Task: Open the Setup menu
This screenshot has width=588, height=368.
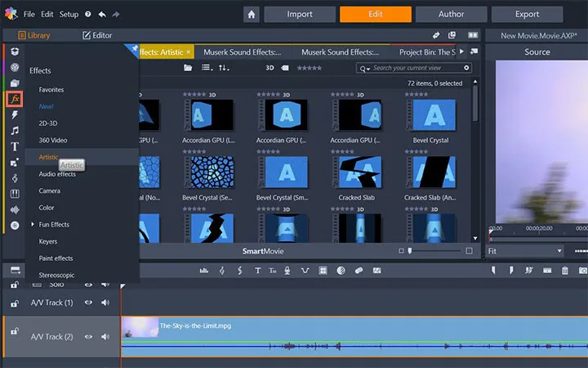Action: coord(69,14)
